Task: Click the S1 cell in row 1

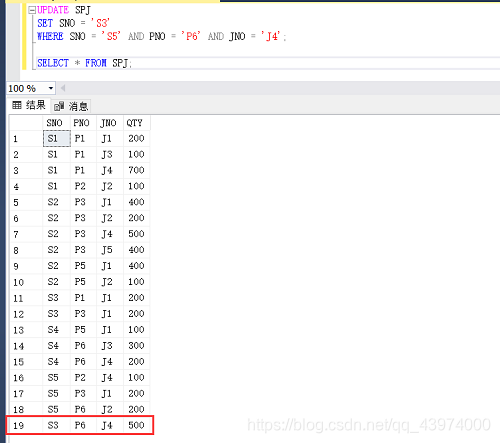Action: 57,138
